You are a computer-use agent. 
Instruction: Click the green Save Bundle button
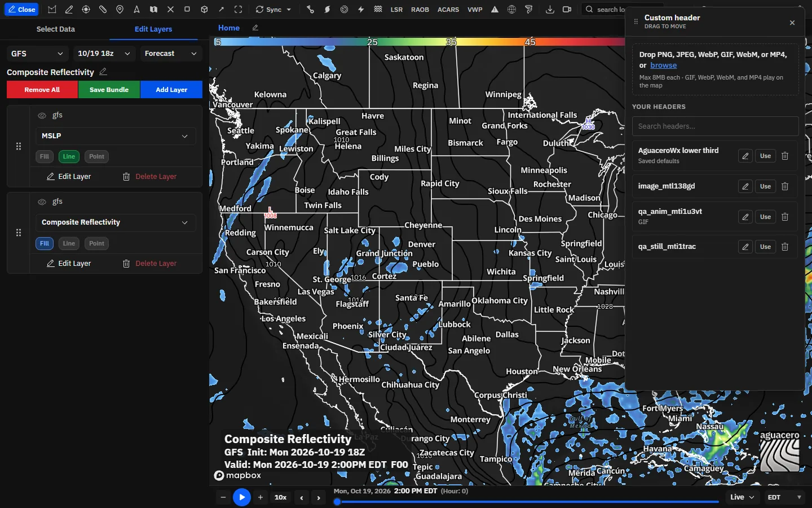pos(109,90)
